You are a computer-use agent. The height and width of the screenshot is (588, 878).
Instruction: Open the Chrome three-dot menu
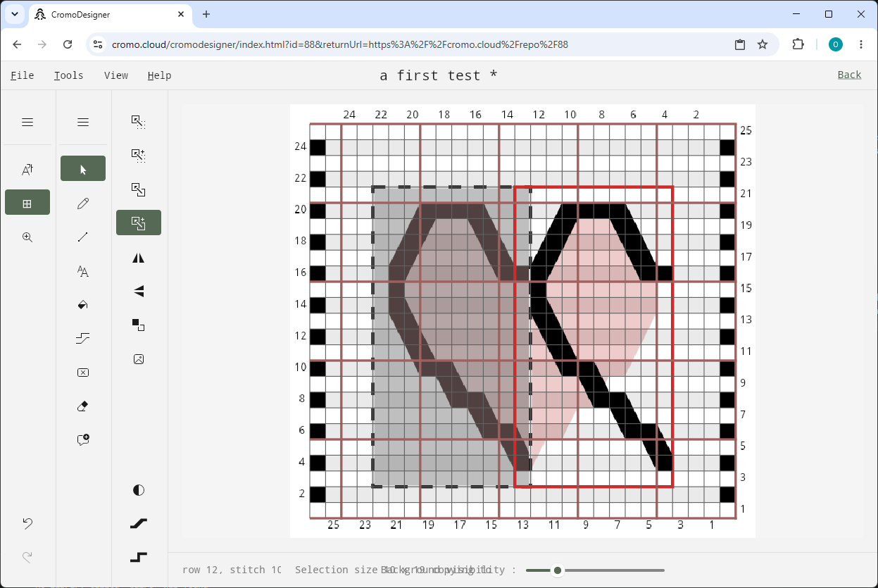point(861,44)
